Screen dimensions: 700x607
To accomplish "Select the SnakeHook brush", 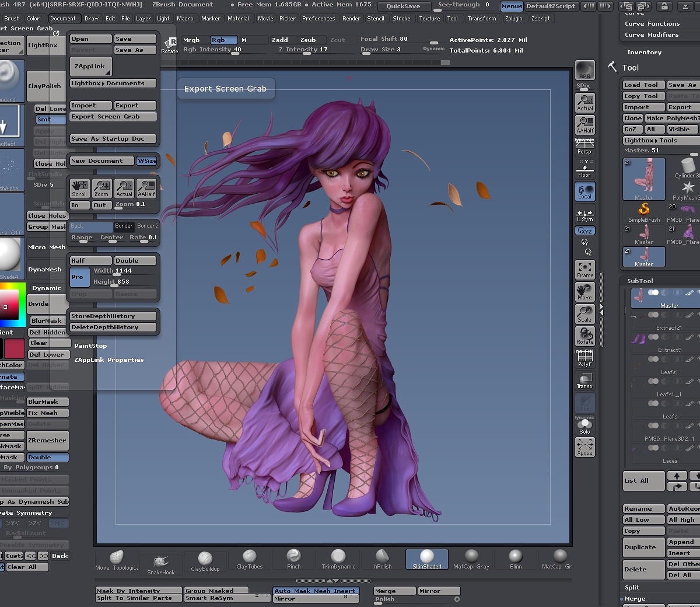I will coord(161,564).
